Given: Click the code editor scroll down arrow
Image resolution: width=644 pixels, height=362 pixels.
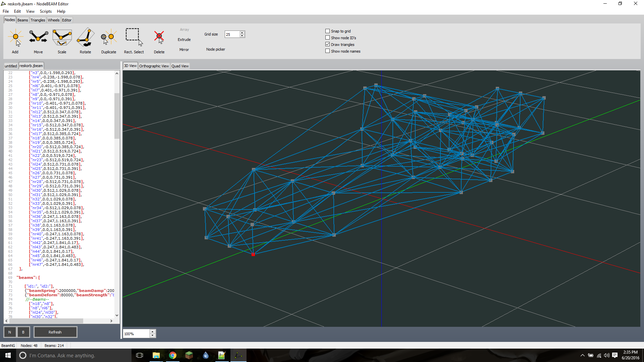Looking at the screenshot, I should pos(117,315).
